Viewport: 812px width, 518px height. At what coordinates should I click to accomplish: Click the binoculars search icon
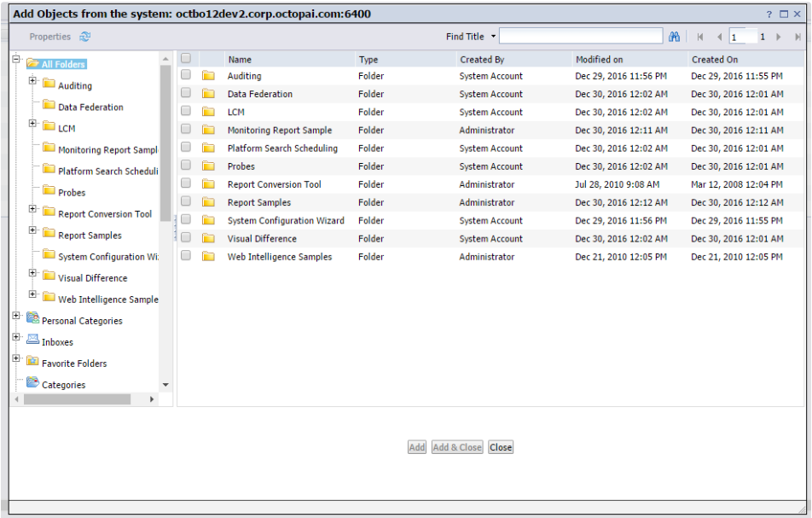coord(674,37)
